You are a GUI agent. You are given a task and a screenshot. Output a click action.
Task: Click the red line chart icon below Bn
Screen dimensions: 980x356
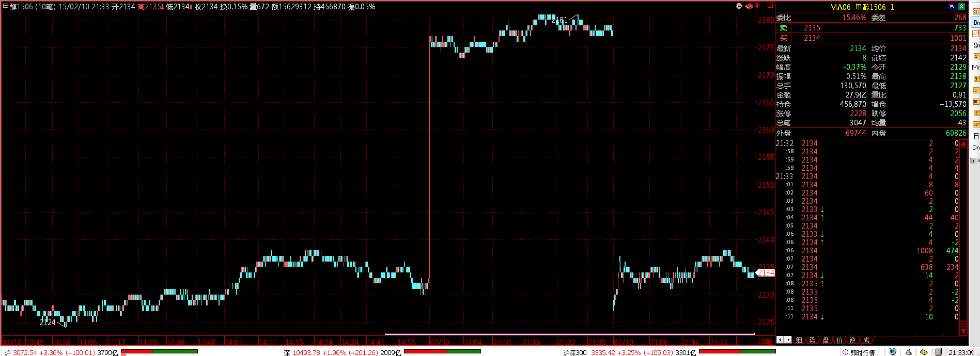[976, 34]
